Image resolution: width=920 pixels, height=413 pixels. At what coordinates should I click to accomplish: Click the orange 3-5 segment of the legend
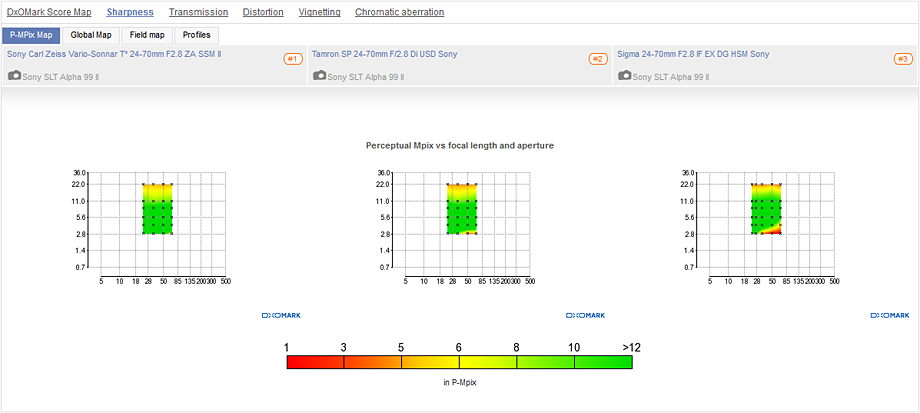click(x=373, y=362)
